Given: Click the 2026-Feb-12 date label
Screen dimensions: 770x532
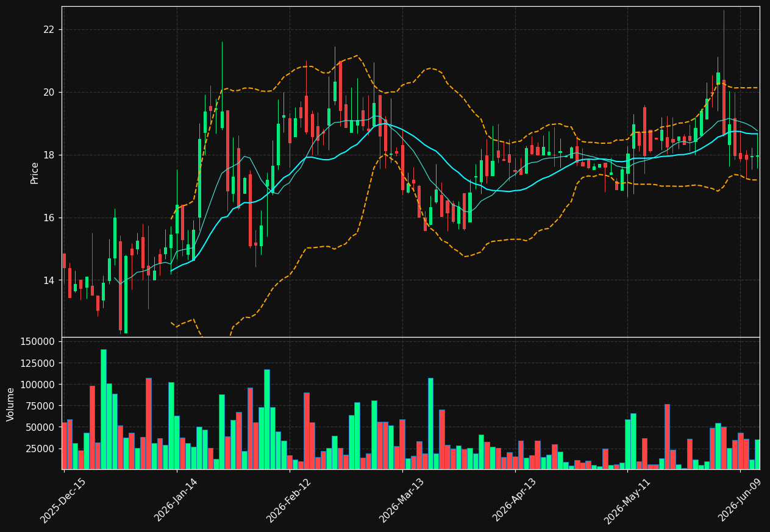Looking at the screenshot, I should tap(288, 500).
